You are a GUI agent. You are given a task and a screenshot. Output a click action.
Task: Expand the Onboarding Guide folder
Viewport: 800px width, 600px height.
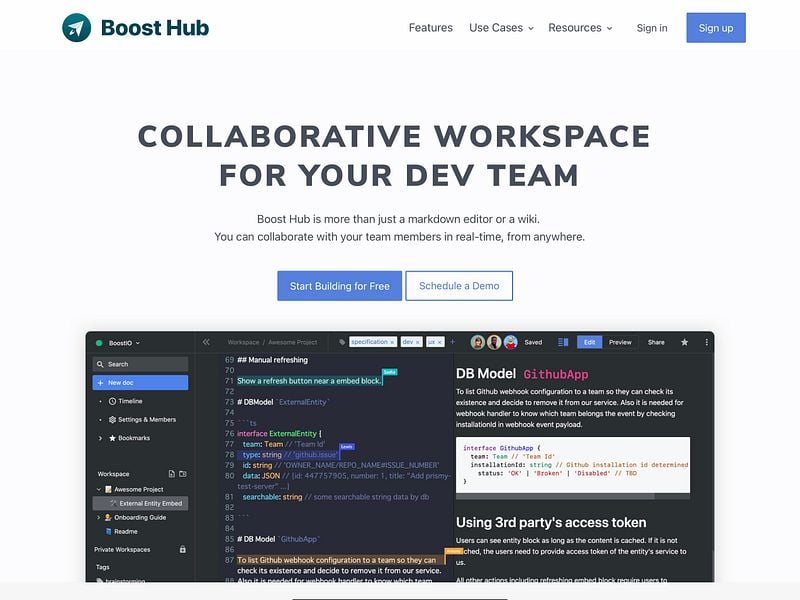coord(98,517)
